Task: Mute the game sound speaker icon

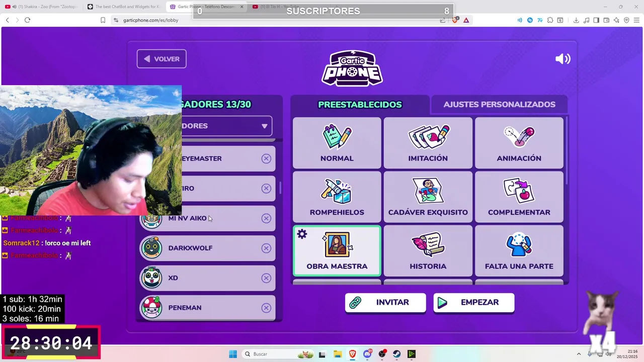Action: pos(562,59)
